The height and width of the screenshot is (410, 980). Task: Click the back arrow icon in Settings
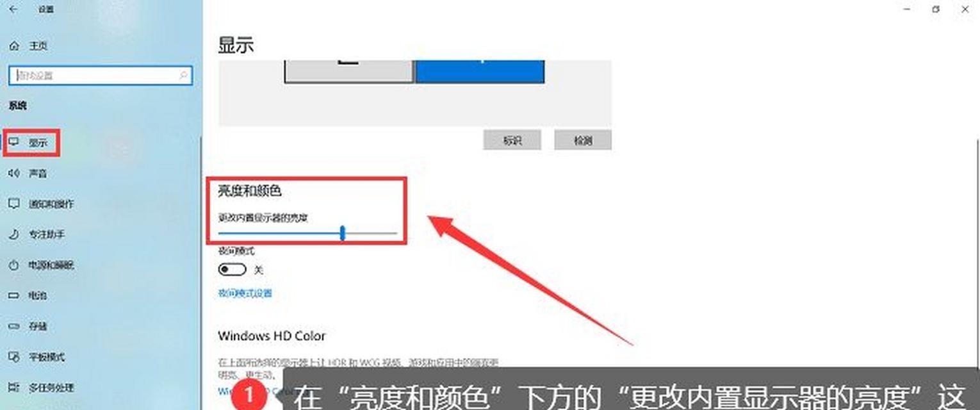[x=14, y=10]
